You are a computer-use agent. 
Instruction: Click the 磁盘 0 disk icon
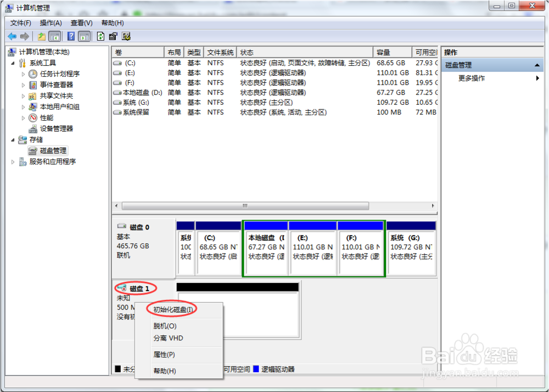[122, 226]
